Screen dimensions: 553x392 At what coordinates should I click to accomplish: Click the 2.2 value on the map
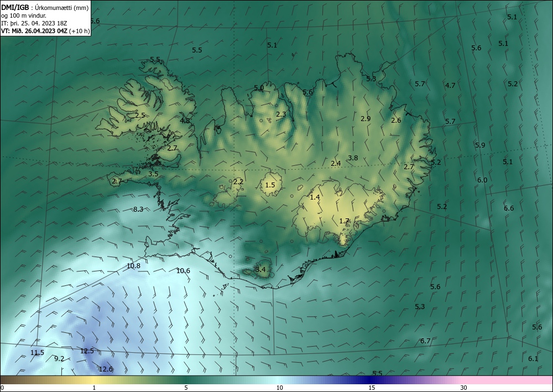(238, 182)
